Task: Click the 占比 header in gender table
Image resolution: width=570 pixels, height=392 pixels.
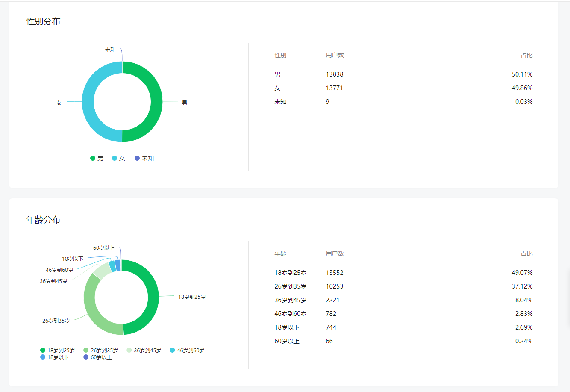Action: click(x=526, y=56)
